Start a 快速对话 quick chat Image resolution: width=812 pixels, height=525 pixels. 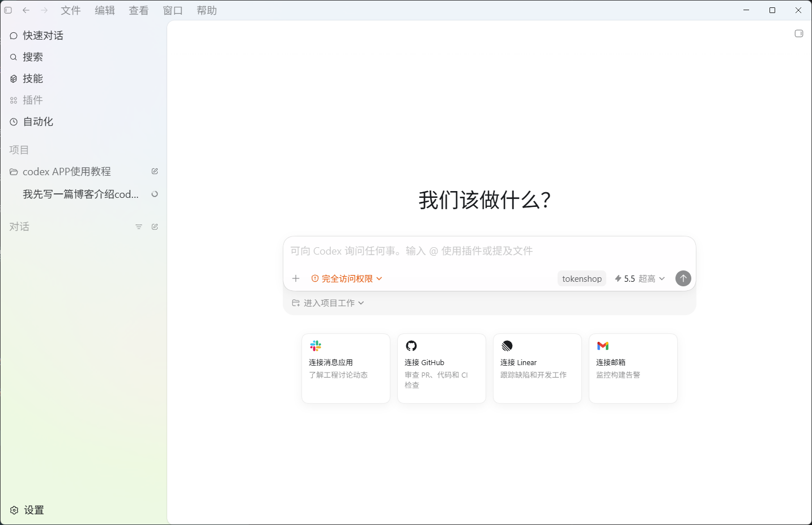coord(83,35)
